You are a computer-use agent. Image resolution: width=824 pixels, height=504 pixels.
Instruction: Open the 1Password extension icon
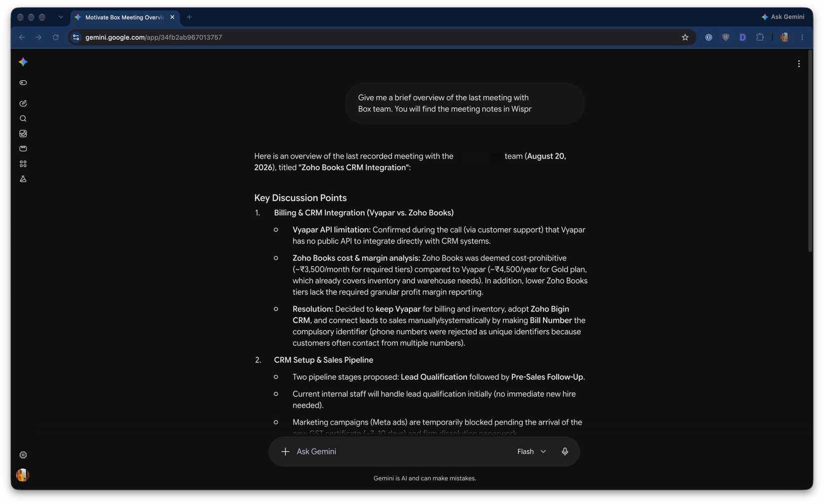[x=709, y=37]
